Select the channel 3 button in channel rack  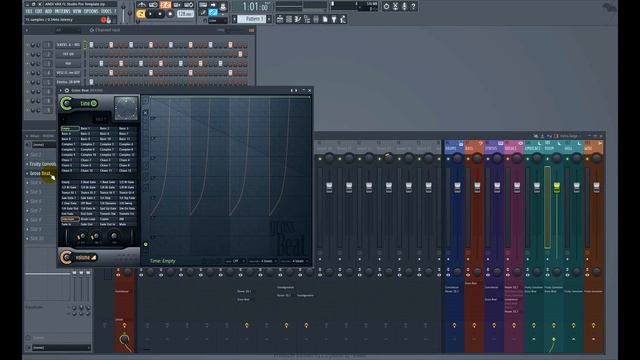68,64
